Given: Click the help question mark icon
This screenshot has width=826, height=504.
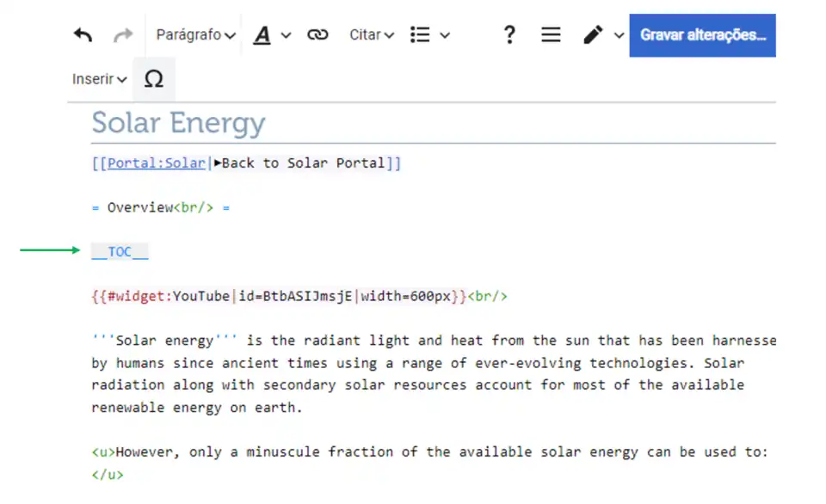Looking at the screenshot, I should [x=509, y=35].
